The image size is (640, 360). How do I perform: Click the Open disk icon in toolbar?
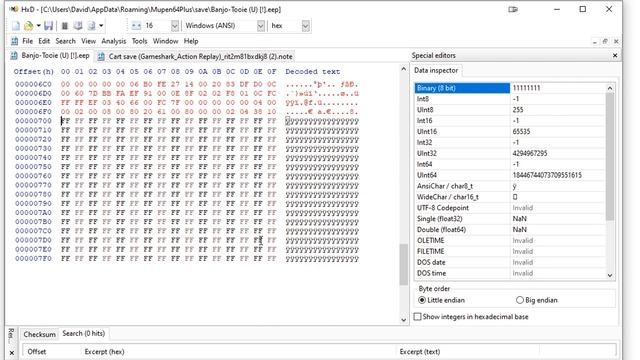click(78, 26)
